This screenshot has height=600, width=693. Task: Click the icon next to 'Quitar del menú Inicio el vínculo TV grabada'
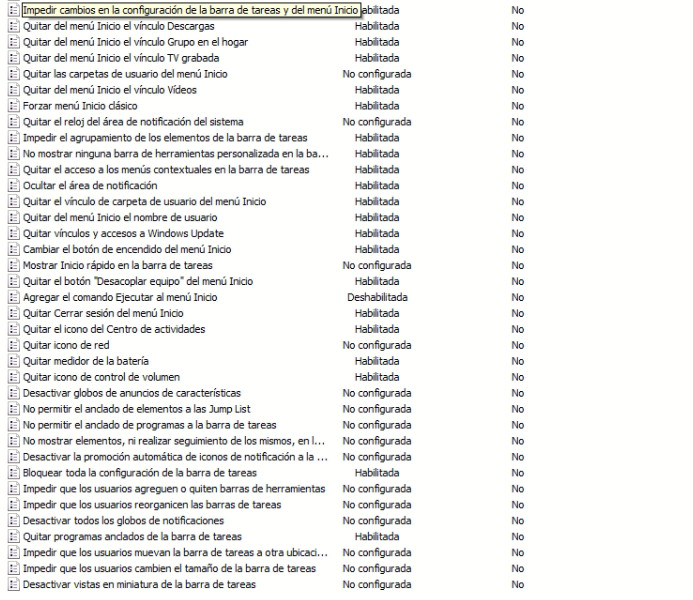[x=14, y=58]
